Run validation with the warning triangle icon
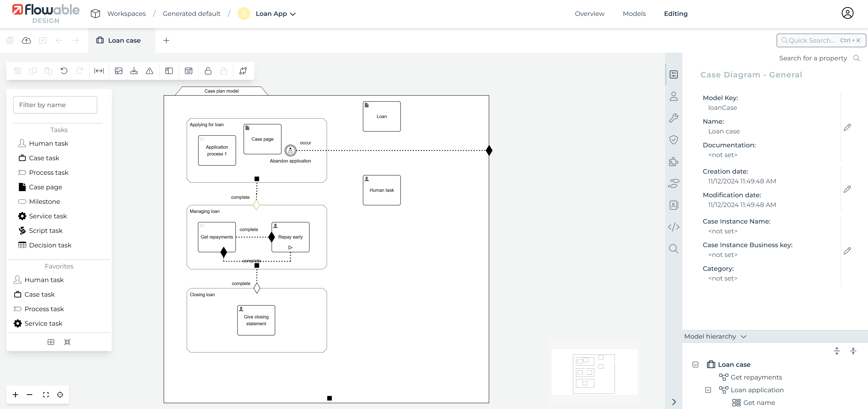 click(x=149, y=71)
